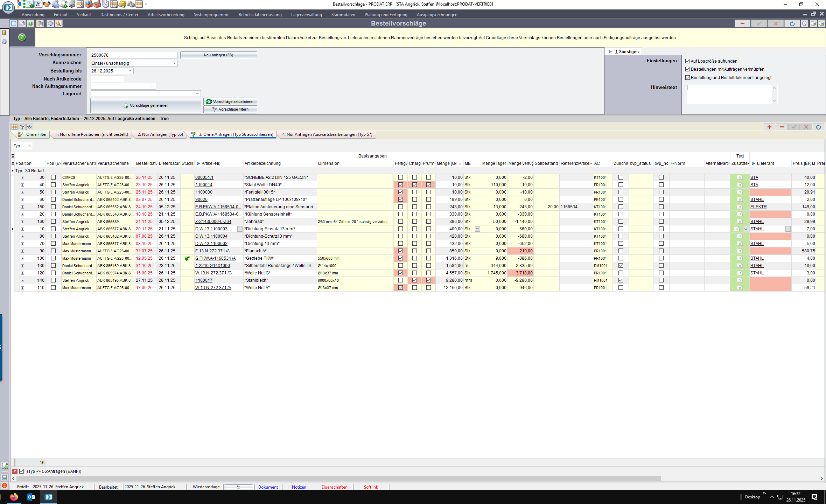The width and height of the screenshot is (826, 504).
Task: Open the gear settings icon below menu
Action: tap(50, 23)
